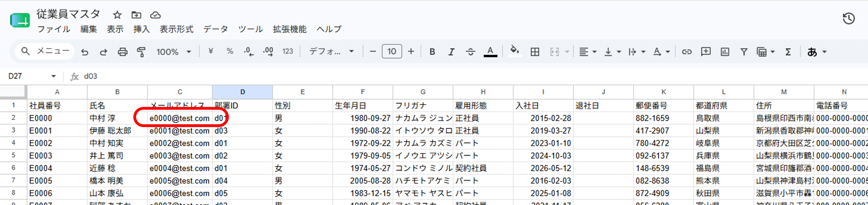Open the ヘルプ menu

329,29
